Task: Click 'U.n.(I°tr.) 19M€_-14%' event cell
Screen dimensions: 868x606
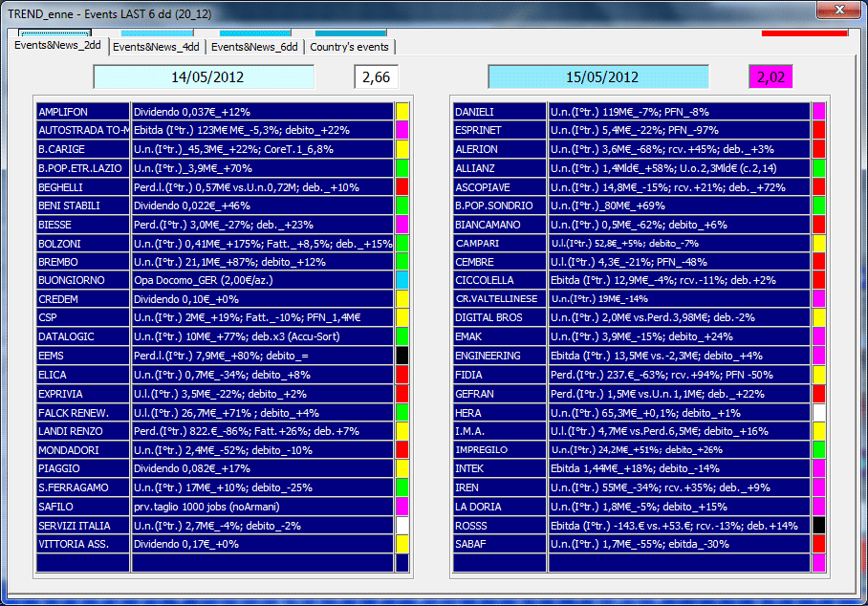Action: (680, 299)
